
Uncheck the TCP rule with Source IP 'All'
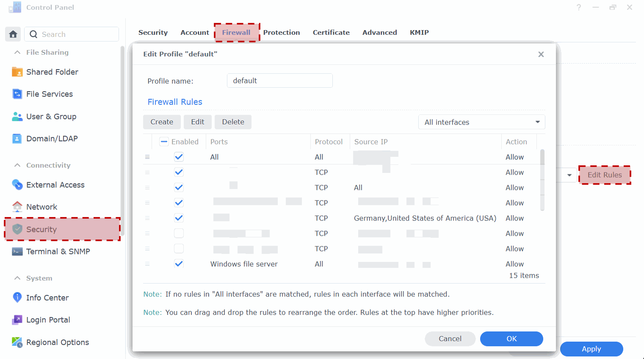pyautogui.click(x=179, y=187)
